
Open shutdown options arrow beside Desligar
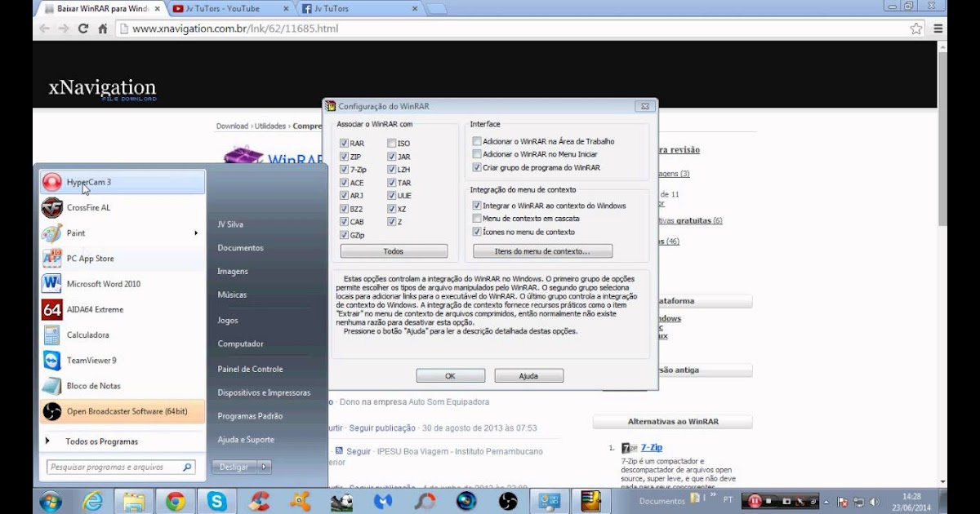point(264,467)
